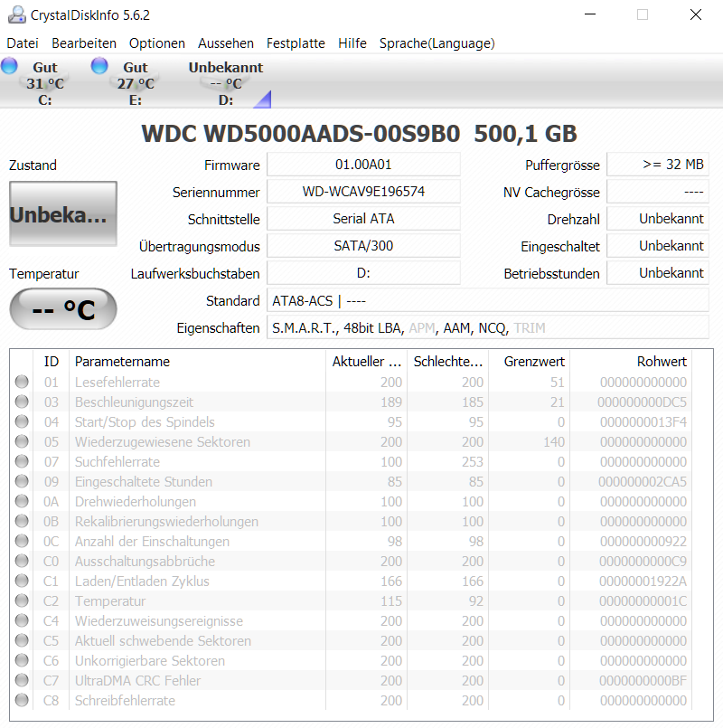The image size is (723, 728).
Task: Click the Aktueller ... column header
Action: pyautogui.click(x=367, y=361)
